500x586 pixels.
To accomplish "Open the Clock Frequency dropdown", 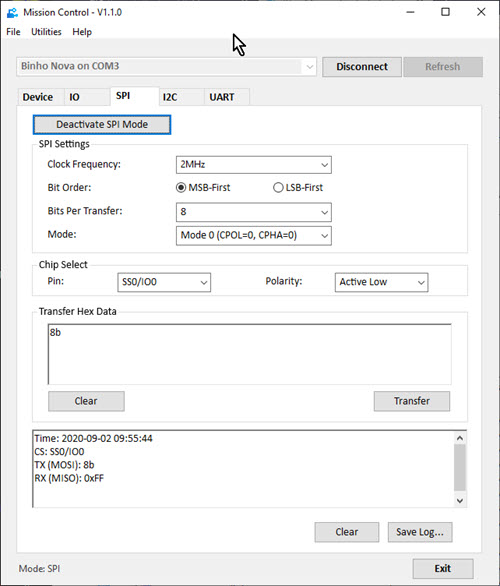I will click(254, 165).
